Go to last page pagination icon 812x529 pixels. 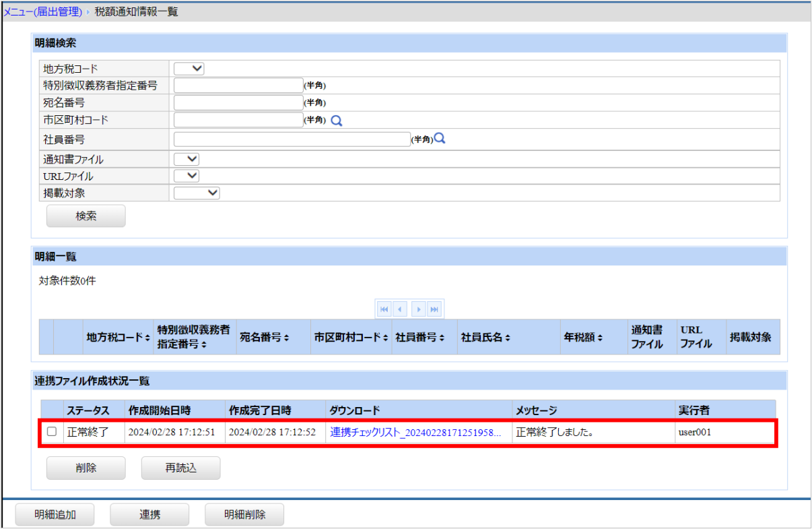pyautogui.click(x=434, y=309)
